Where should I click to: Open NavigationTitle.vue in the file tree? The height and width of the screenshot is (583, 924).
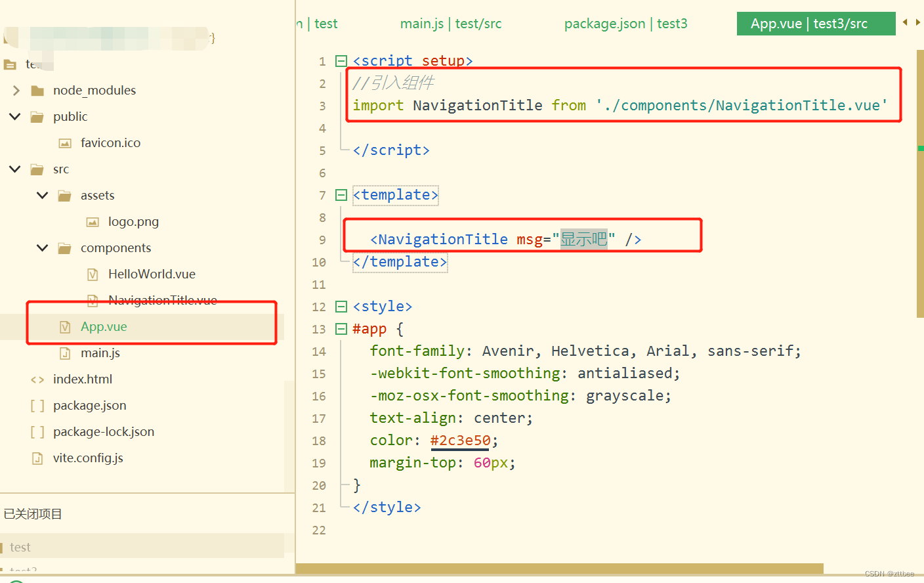point(162,300)
